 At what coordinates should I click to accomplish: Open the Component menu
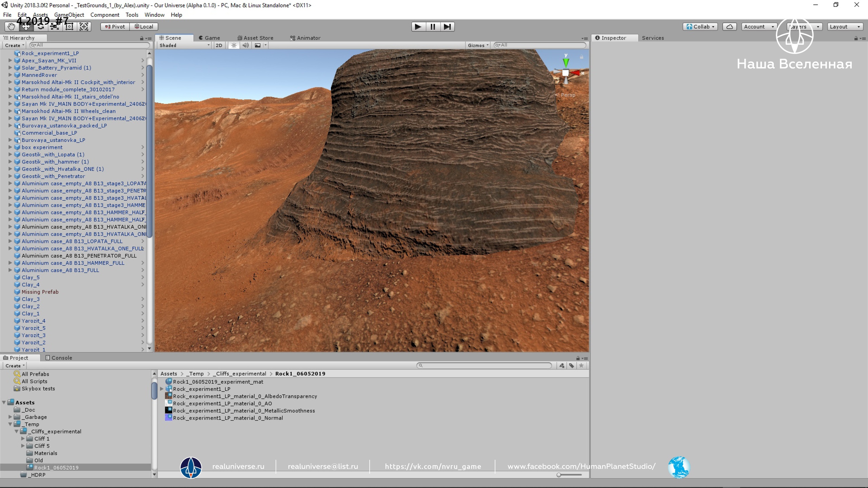(104, 15)
